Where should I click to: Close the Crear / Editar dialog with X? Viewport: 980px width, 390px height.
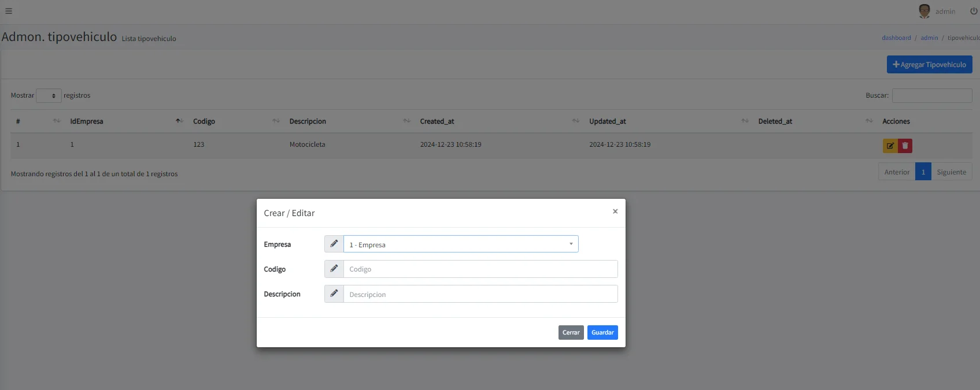pos(615,211)
